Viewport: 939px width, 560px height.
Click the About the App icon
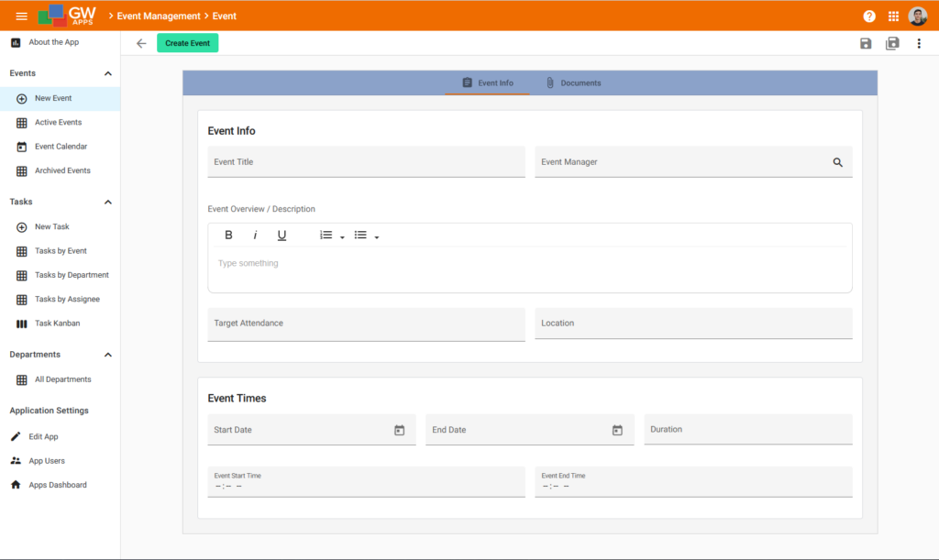tap(16, 42)
